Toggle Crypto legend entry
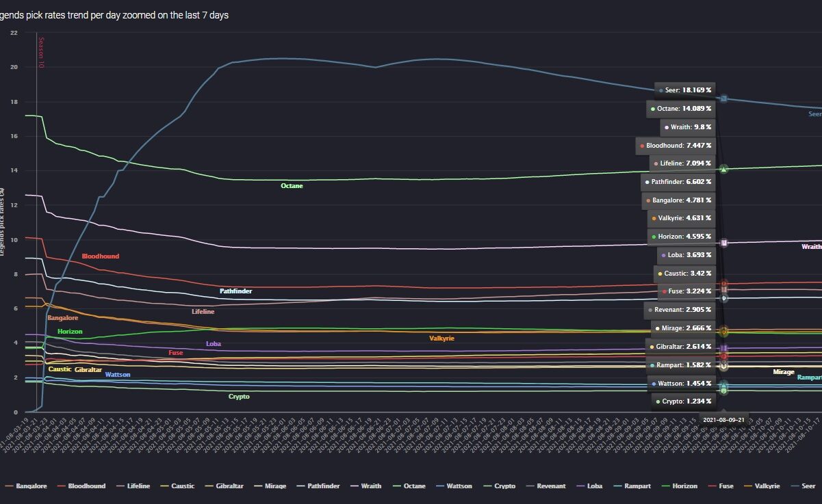Screen dimensions: 822x504 (498, 486)
